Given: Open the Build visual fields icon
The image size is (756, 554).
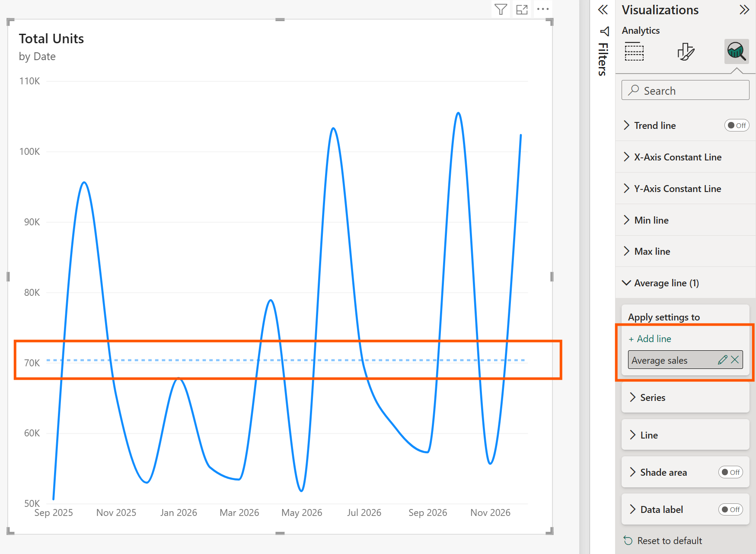Looking at the screenshot, I should pyautogui.click(x=634, y=51).
